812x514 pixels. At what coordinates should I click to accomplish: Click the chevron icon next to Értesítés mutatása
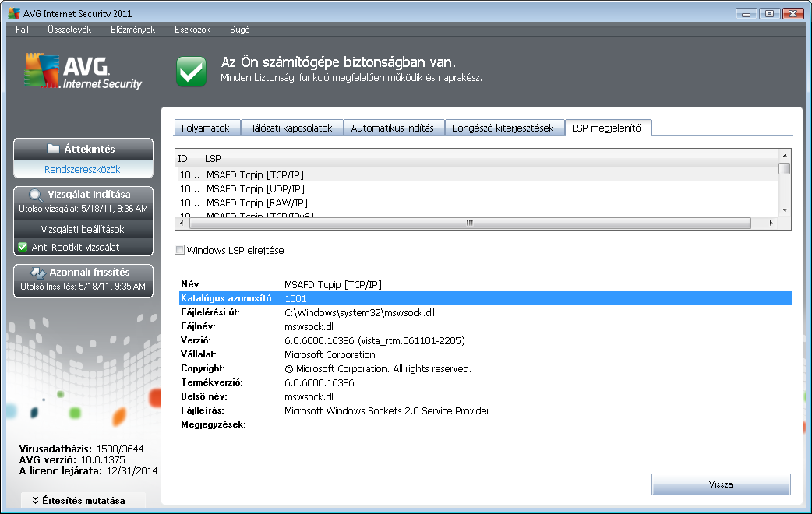tap(35, 500)
